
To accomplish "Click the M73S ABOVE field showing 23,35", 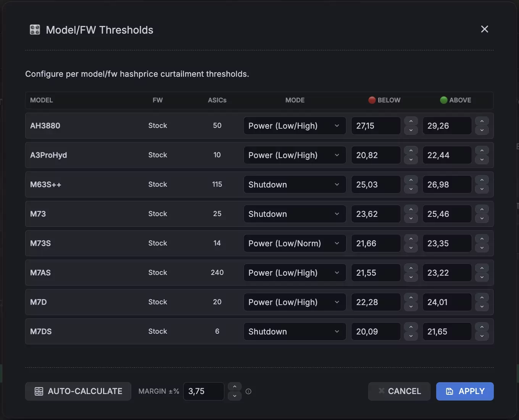I will point(447,243).
